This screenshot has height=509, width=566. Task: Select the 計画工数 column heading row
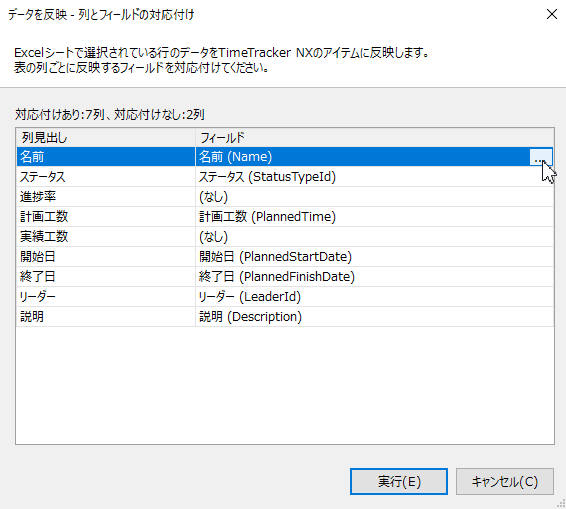tap(106, 217)
